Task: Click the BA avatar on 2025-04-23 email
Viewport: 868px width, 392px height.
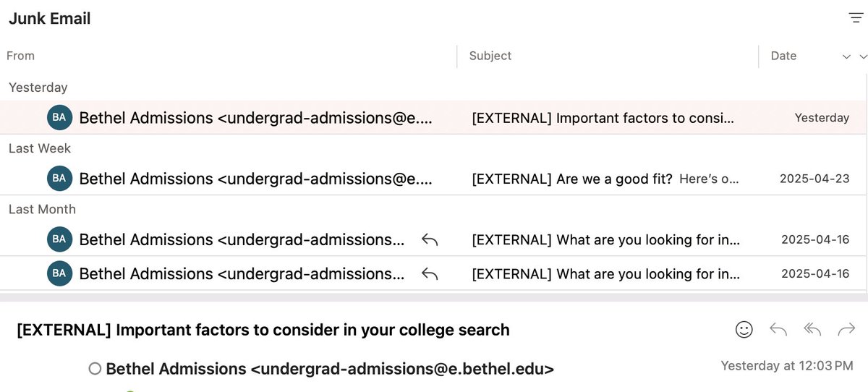Action: coord(59,178)
